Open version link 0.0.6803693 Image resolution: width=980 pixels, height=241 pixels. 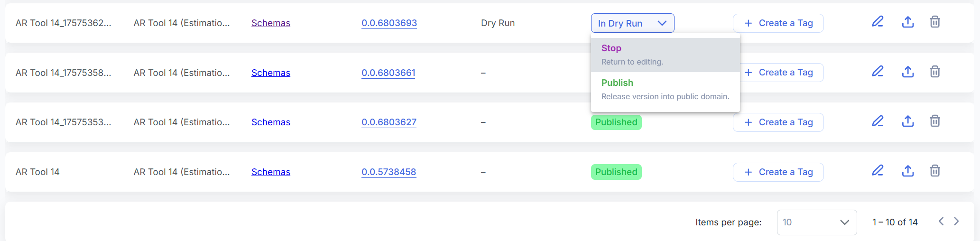(x=389, y=23)
